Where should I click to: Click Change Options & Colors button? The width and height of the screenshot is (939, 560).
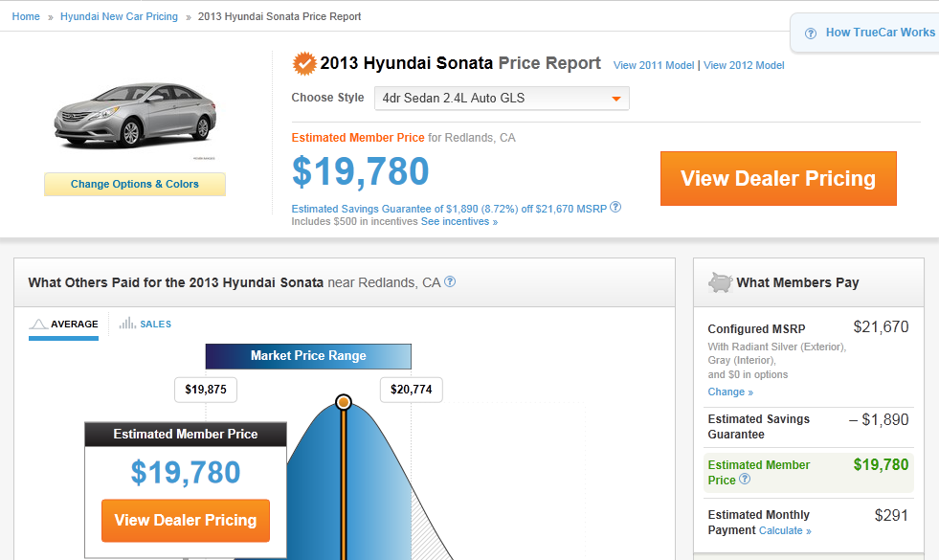click(135, 184)
